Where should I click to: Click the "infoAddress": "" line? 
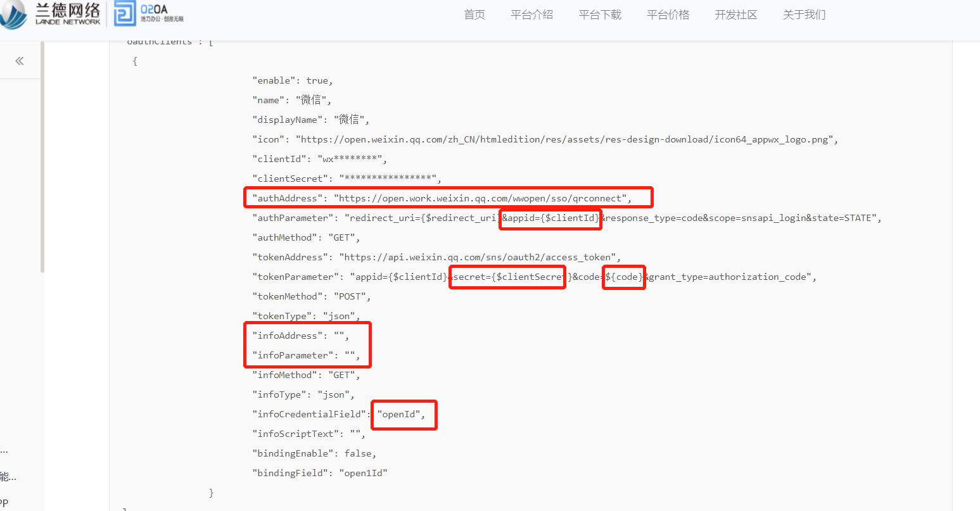pyautogui.click(x=301, y=336)
